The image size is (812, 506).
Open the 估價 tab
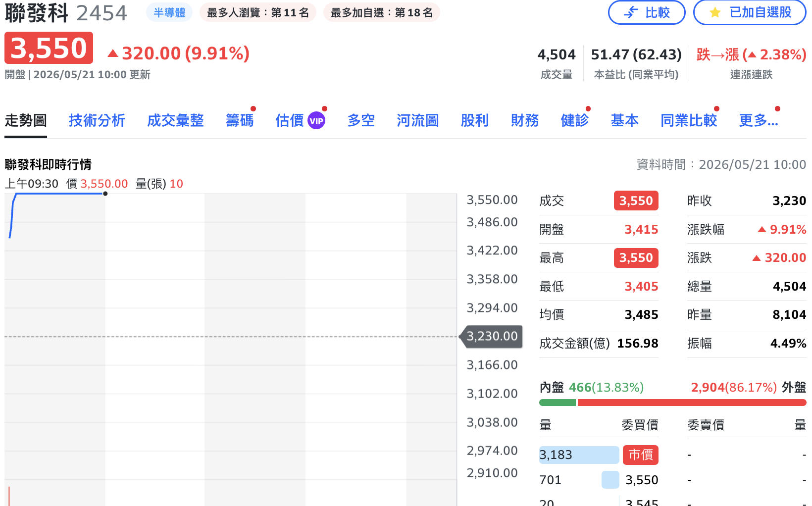point(290,120)
